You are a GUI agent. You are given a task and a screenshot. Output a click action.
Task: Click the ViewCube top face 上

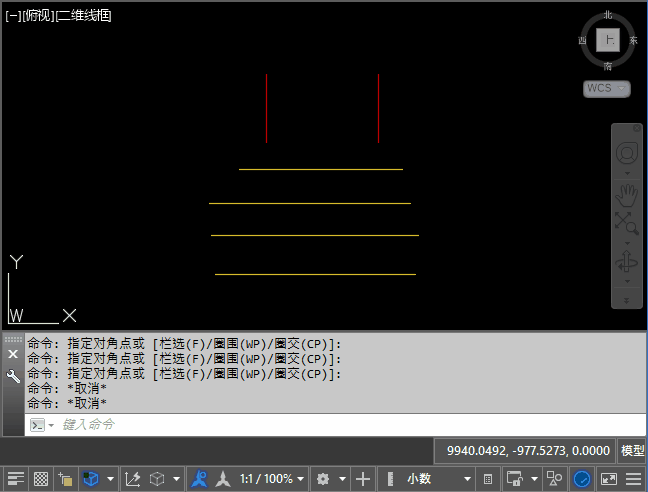point(607,40)
